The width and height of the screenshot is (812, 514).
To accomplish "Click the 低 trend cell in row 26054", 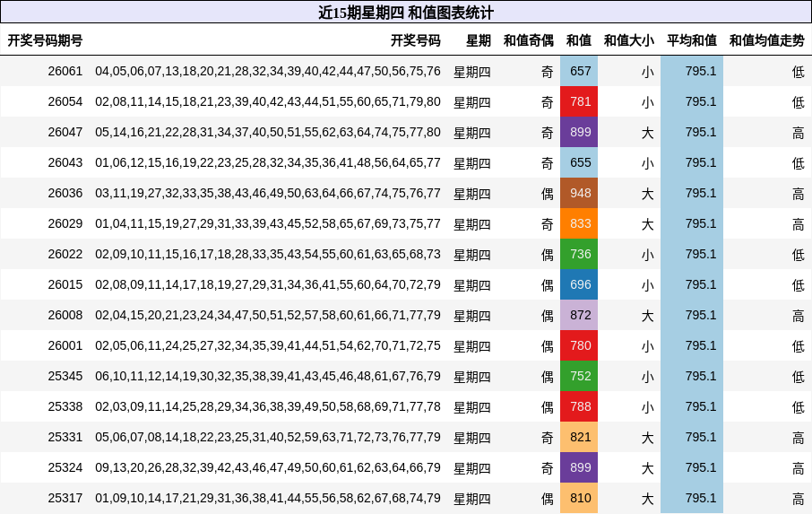I will pos(798,102).
